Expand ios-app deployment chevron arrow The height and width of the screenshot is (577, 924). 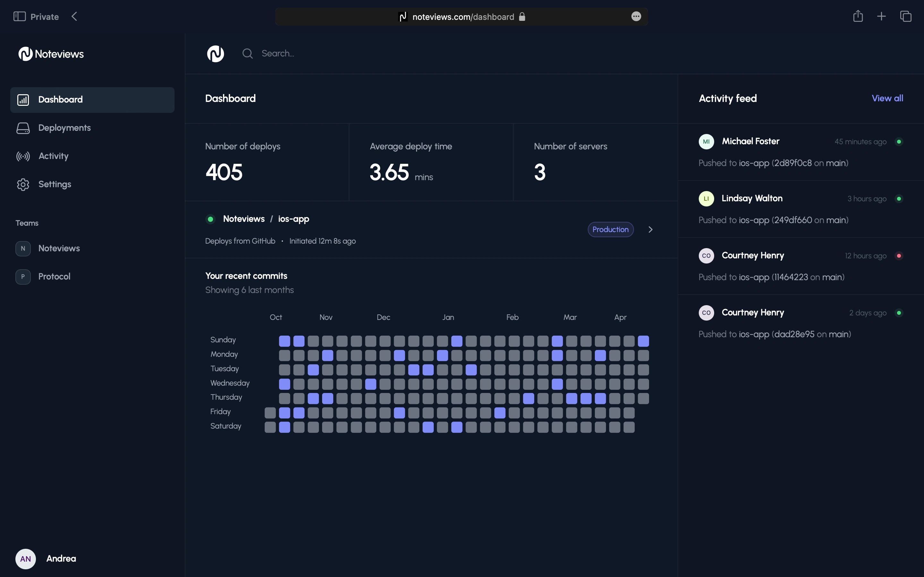tap(651, 229)
